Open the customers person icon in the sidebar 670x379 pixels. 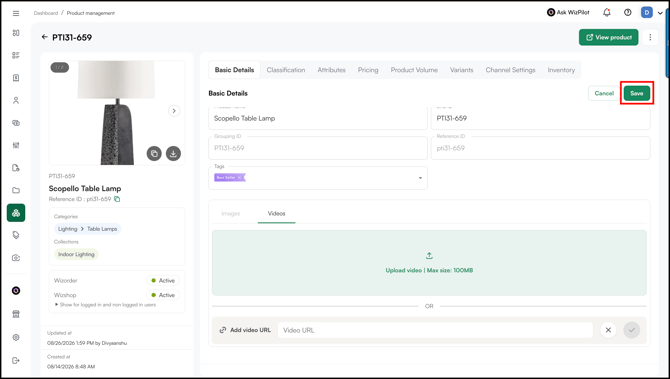(16, 100)
